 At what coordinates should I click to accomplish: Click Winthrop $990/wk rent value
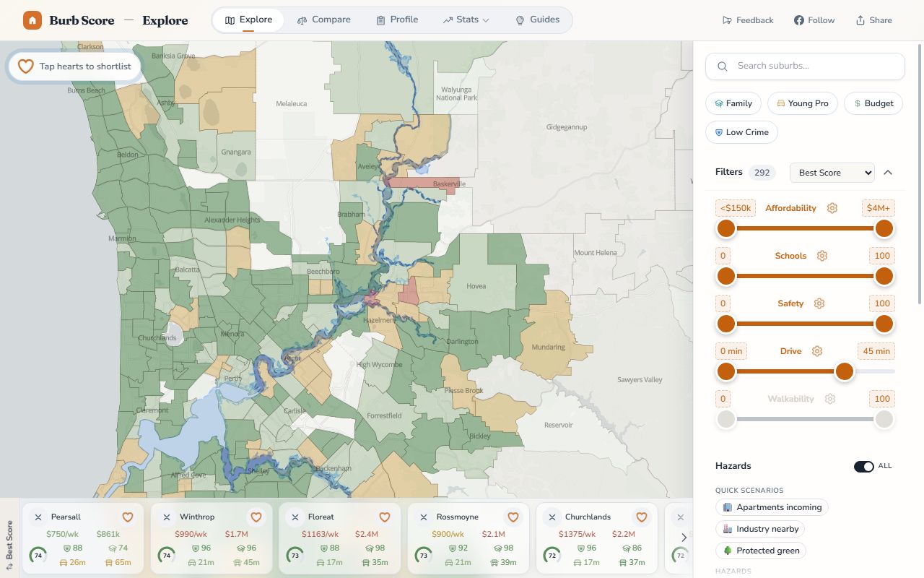click(x=191, y=535)
